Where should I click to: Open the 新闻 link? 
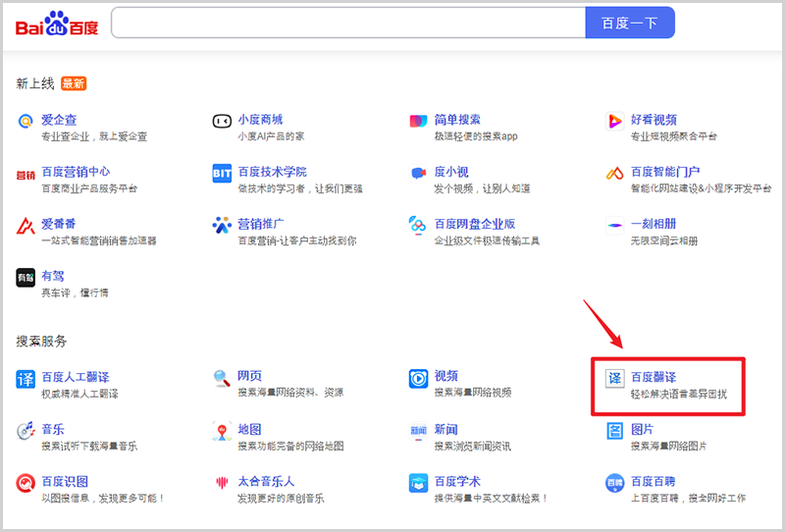(445, 429)
